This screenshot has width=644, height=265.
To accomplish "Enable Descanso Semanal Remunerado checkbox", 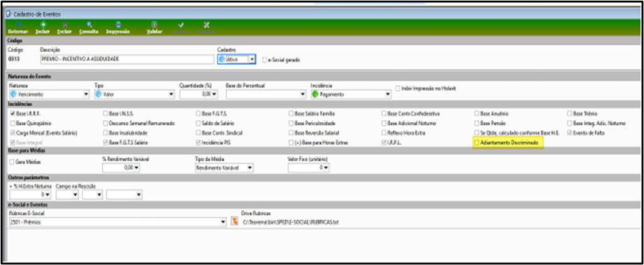I will (x=106, y=123).
